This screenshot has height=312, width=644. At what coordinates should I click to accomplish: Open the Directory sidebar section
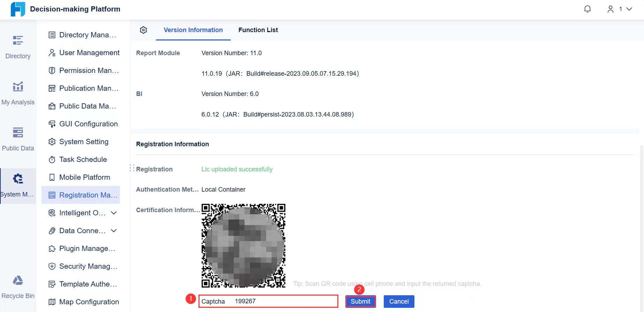[18, 47]
